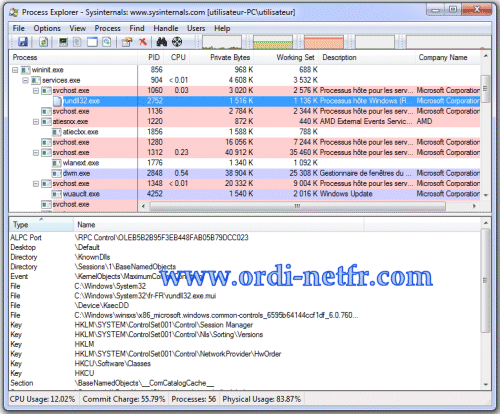Sort by the Private Bytes column header
Screen dimensions: 500x414
[x=222, y=57]
